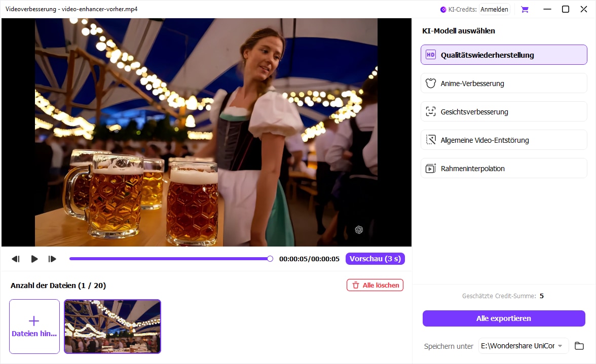Click the KI-Credits diamond icon
The image size is (596, 364).
(442, 9)
